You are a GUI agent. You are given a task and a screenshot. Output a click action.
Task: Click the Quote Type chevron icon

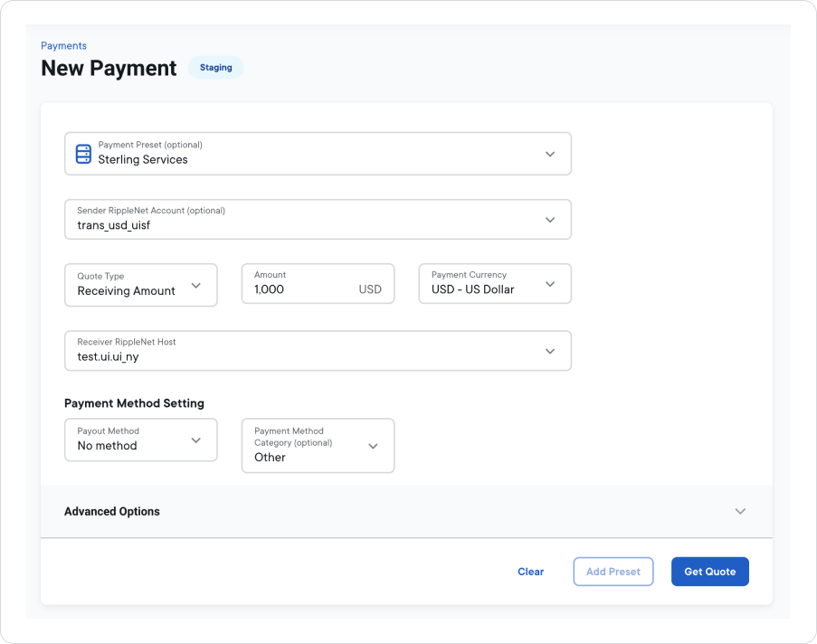coord(196,284)
